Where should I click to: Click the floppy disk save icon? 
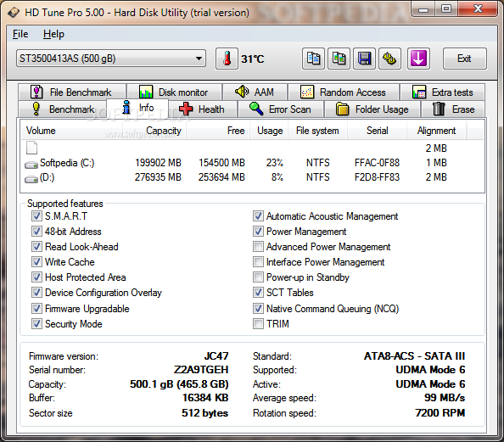364,59
